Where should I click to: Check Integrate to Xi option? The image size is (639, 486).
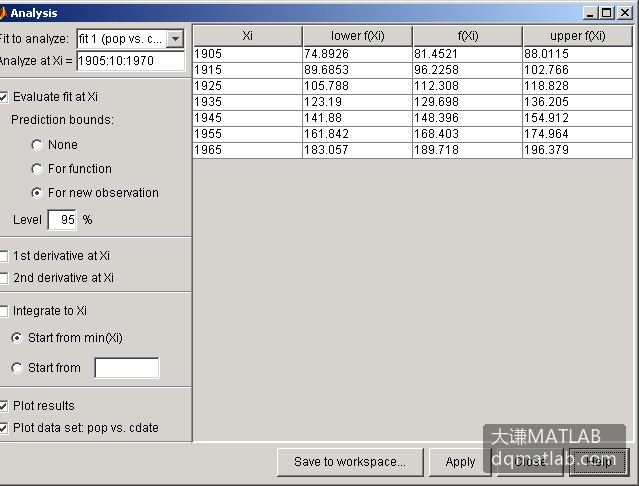[3, 311]
